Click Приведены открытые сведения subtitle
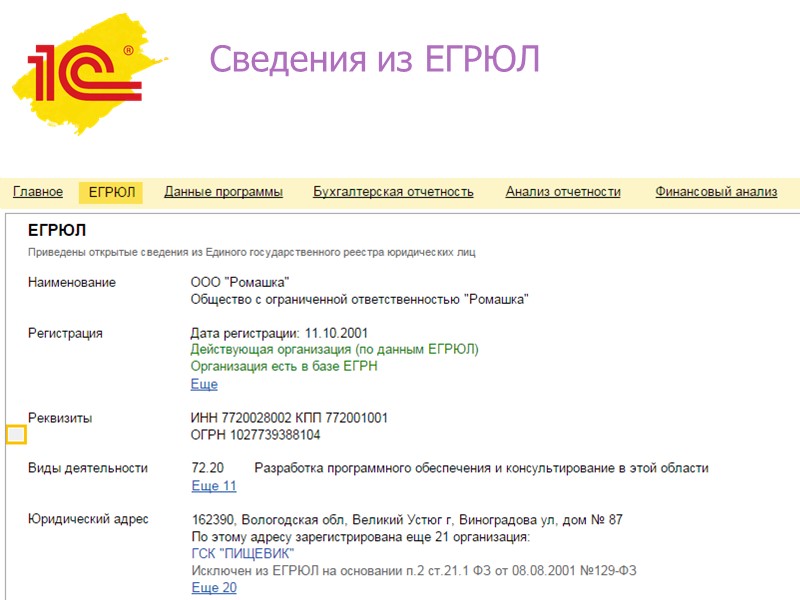This screenshot has height=600, width=800. tap(252, 252)
